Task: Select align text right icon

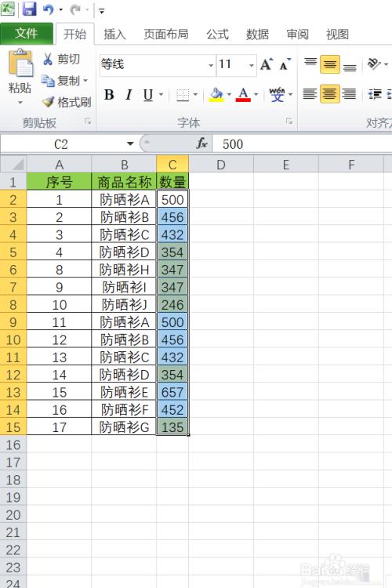Action: coord(349,94)
